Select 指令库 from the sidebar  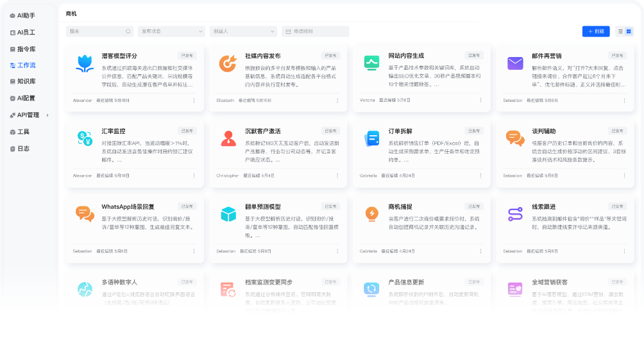[x=26, y=48]
